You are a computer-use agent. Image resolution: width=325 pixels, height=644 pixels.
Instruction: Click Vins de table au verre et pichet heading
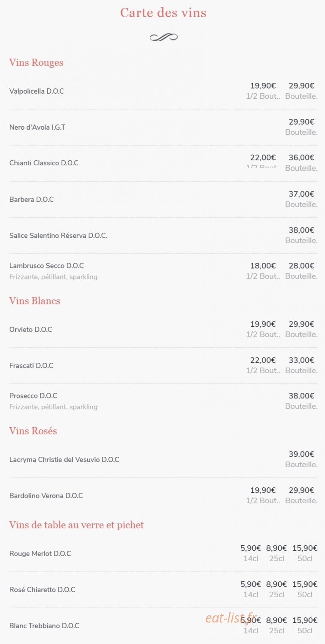76,525
